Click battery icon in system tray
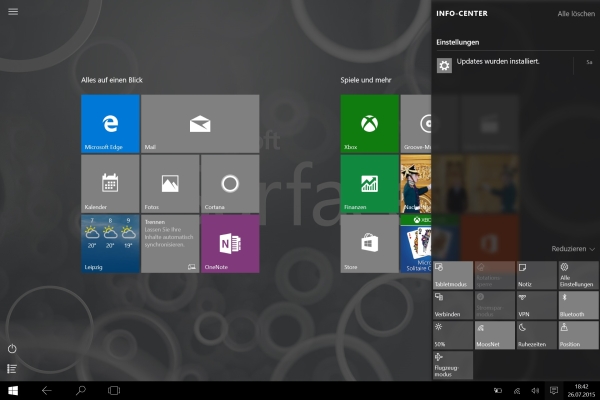Image resolution: width=600 pixels, height=400 pixels. point(498,391)
